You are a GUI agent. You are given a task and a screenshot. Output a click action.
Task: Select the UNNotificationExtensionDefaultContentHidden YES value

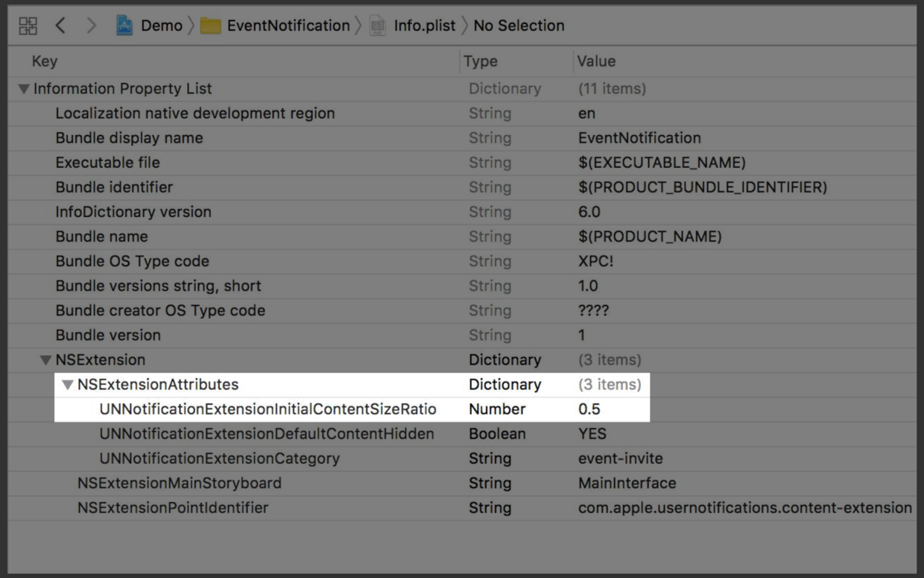(x=592, y=434)
